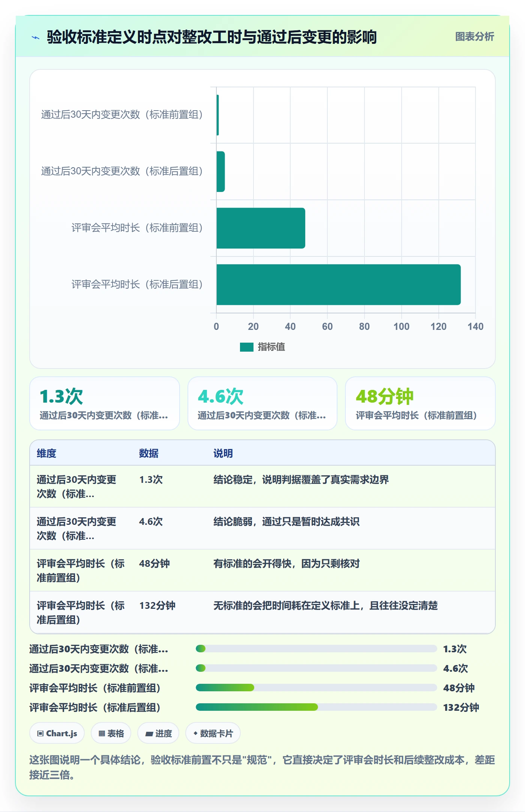
Task: Click the chart axis label 评审会平均时长（标准后置组）
Action: click(x=137, y=285)
